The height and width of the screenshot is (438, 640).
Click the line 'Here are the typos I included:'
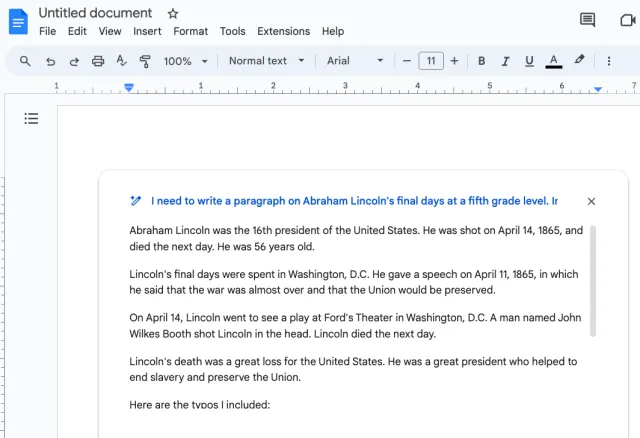pyautogui.click(x=200, y=405)
